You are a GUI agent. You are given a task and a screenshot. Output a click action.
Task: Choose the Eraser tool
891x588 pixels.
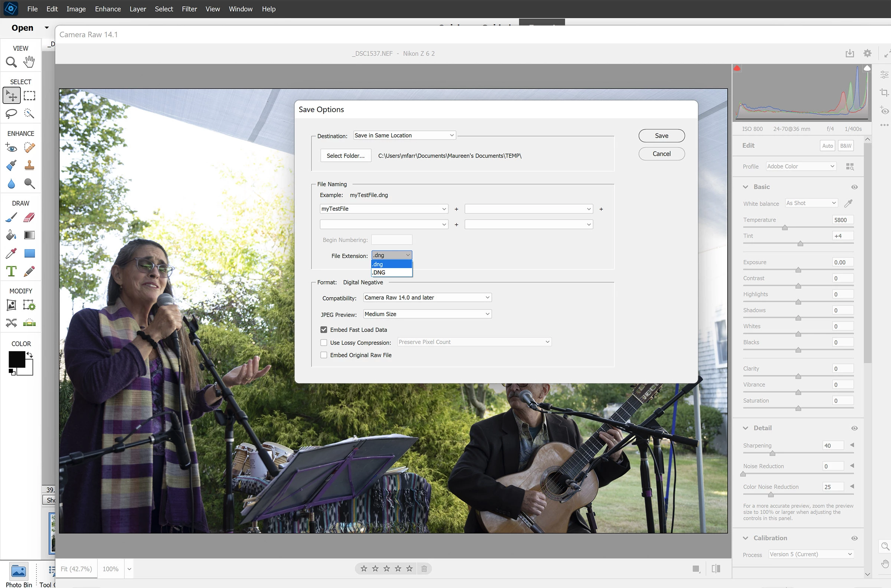click(x=29, y=217)
